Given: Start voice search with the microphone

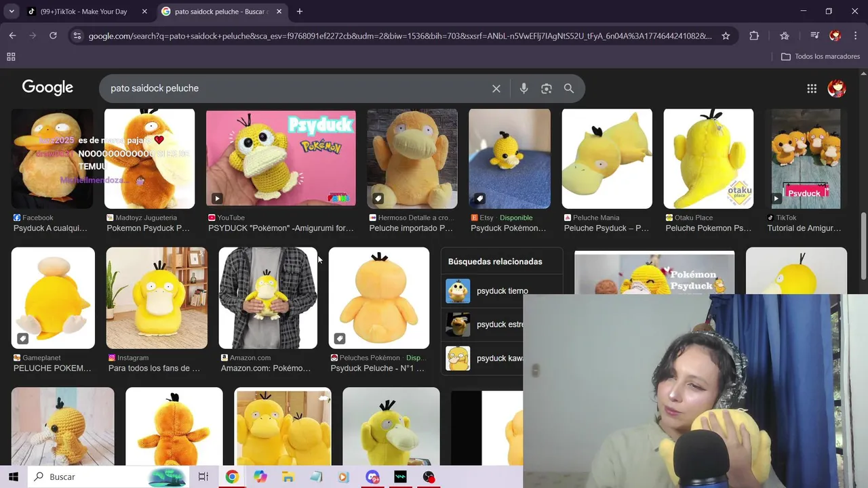Looking at the screenshot, I should click(x=524, y=88).
